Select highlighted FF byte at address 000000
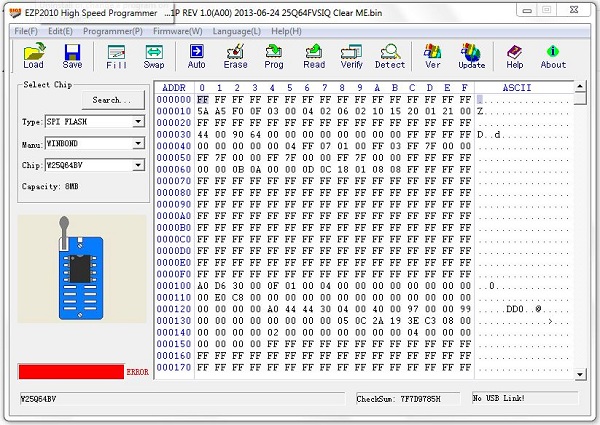Image resolution: width=600 pixels, height=425 pixels. (x=203, y=100)
